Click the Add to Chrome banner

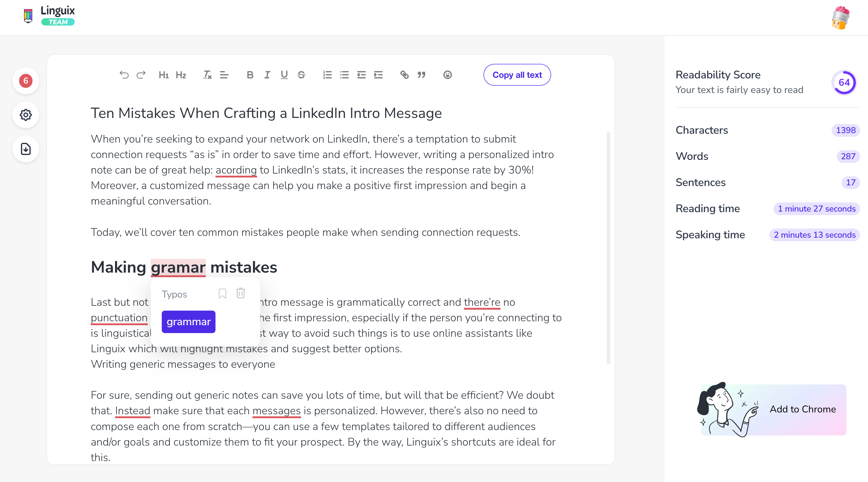774,409
